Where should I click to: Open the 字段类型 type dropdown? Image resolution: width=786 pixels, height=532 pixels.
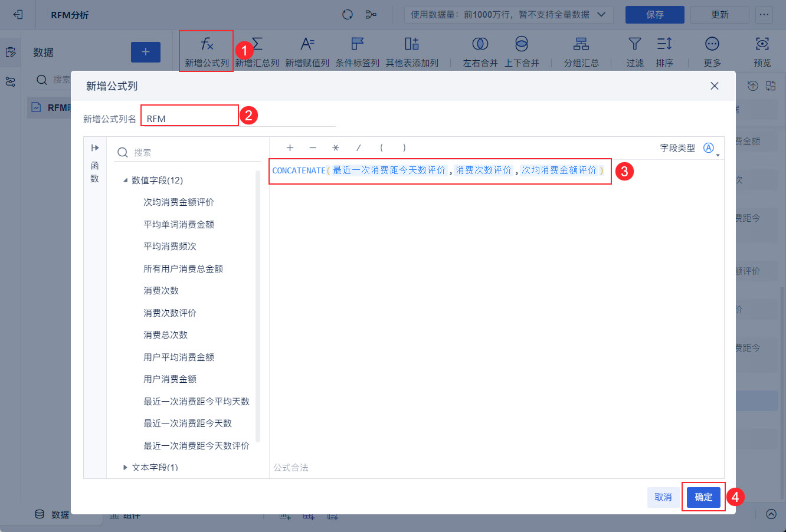[710, 149]
